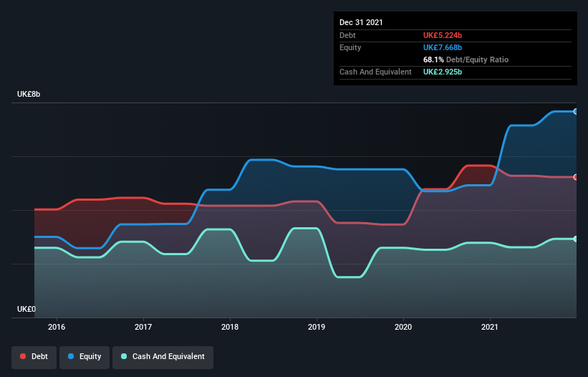Click the UK£0 y-axis label
588x377 pixels.
coord(26,309)
